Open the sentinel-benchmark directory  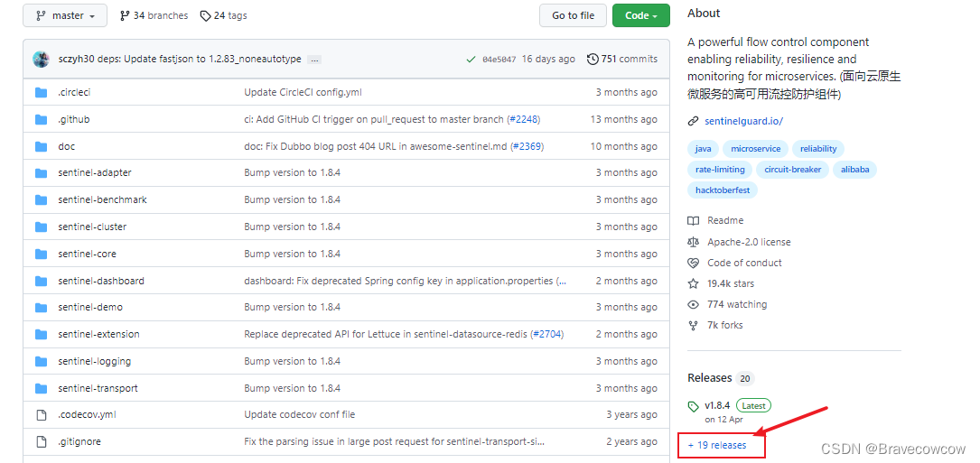coord(102,200)
